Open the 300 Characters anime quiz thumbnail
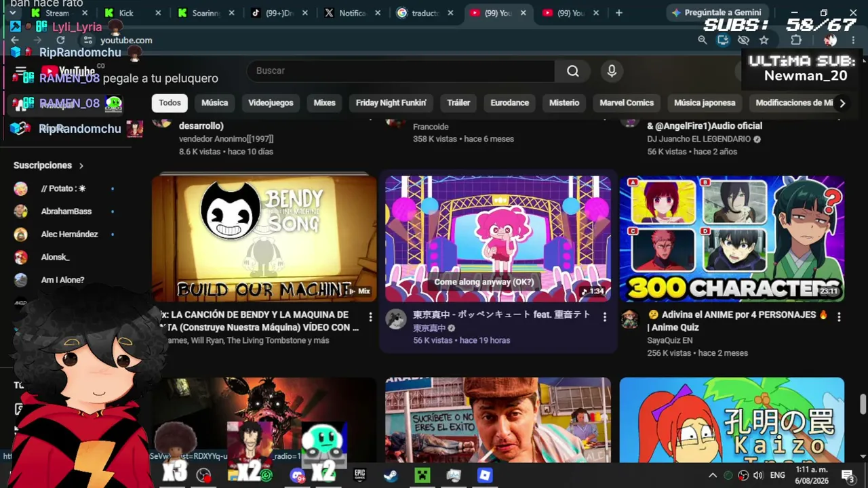 coord(732,239)
